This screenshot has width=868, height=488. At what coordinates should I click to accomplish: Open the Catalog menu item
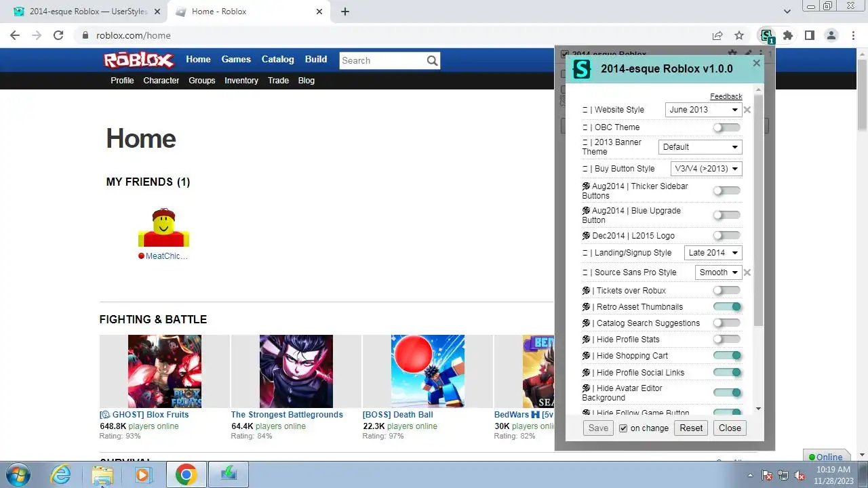[x=278, y=60]
